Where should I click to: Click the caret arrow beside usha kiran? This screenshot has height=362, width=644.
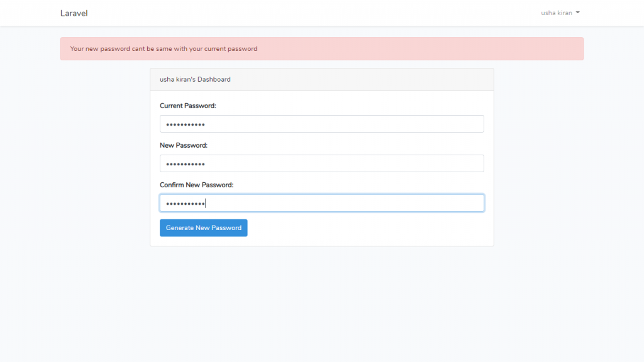tap(577, 13)
